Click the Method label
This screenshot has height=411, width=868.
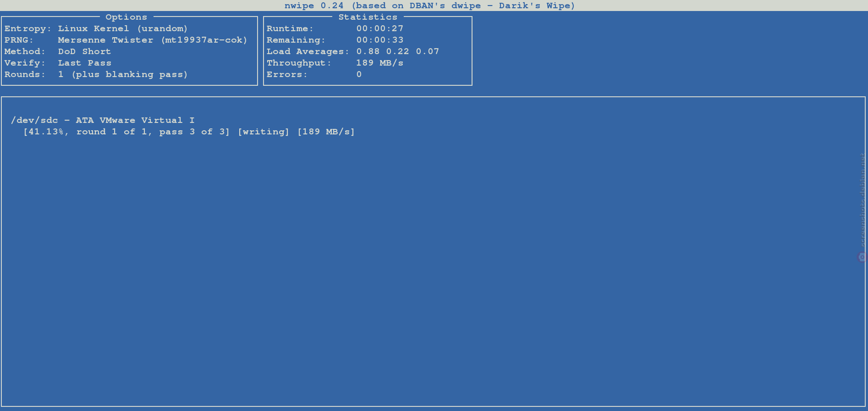[25, 51]
